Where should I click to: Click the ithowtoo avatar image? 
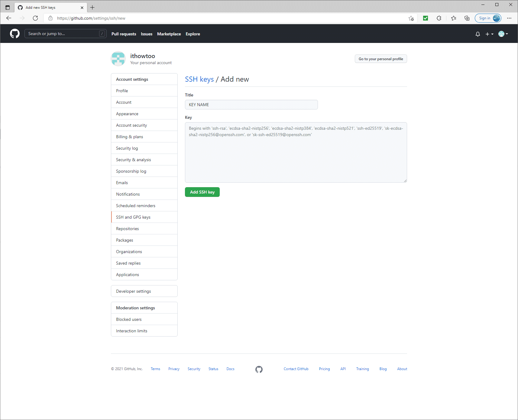pos(118,59)
